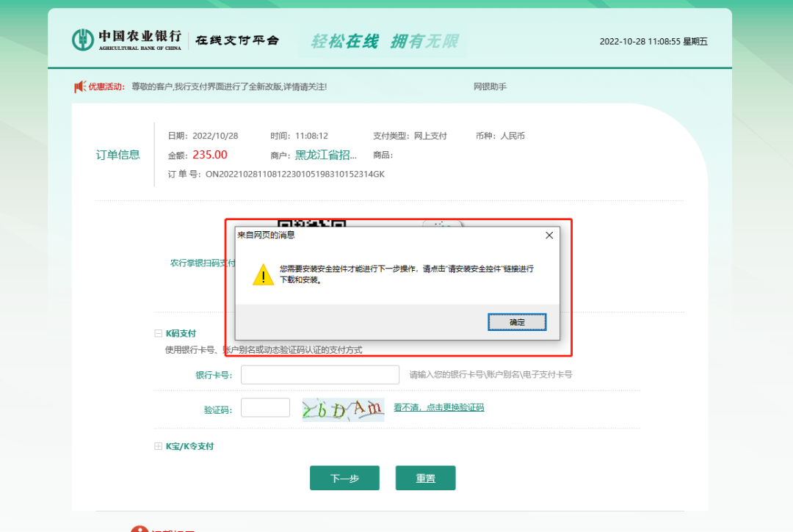793x532 pixels.
Task: Click the 农行掌银扫码支付 label
Action: click(x=203, y=263)
